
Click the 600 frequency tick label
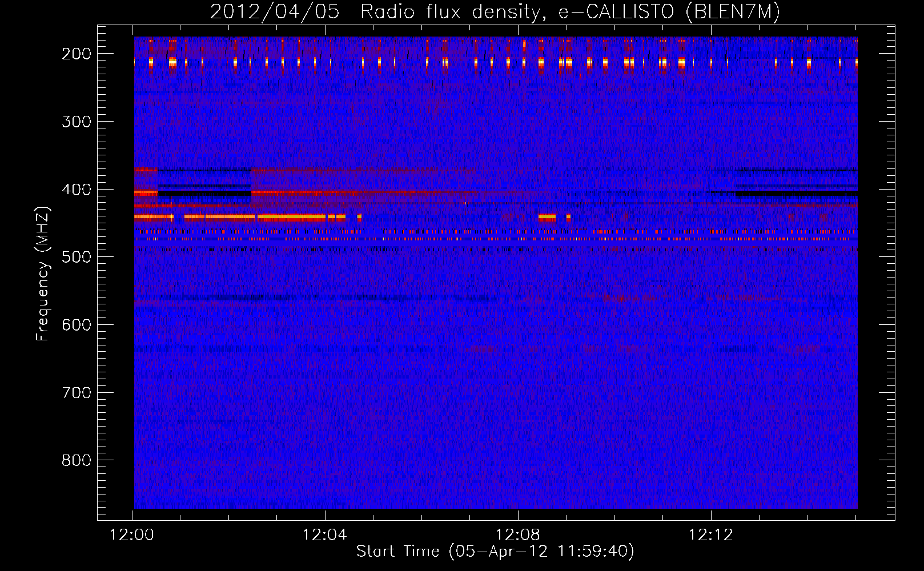77,325
